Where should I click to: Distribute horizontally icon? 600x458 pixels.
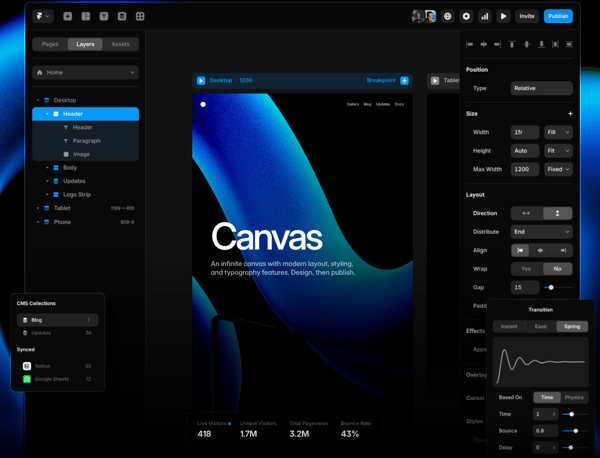(555, 44)
